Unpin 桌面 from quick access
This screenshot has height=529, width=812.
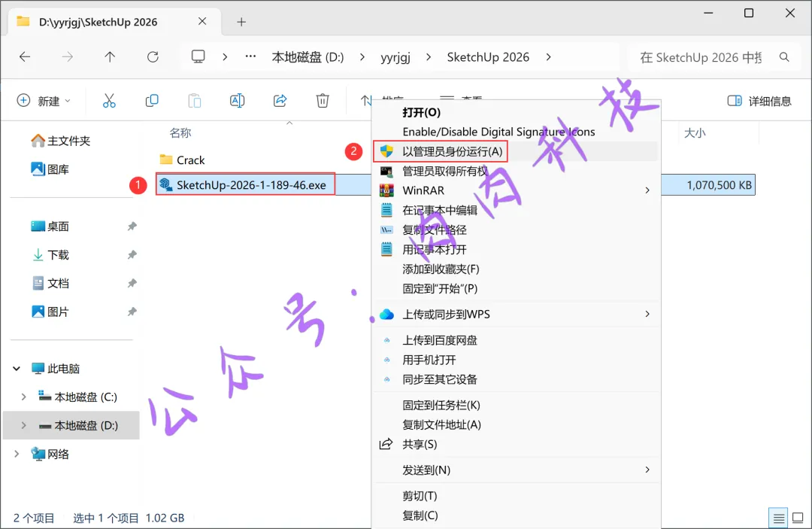[132, 226]
